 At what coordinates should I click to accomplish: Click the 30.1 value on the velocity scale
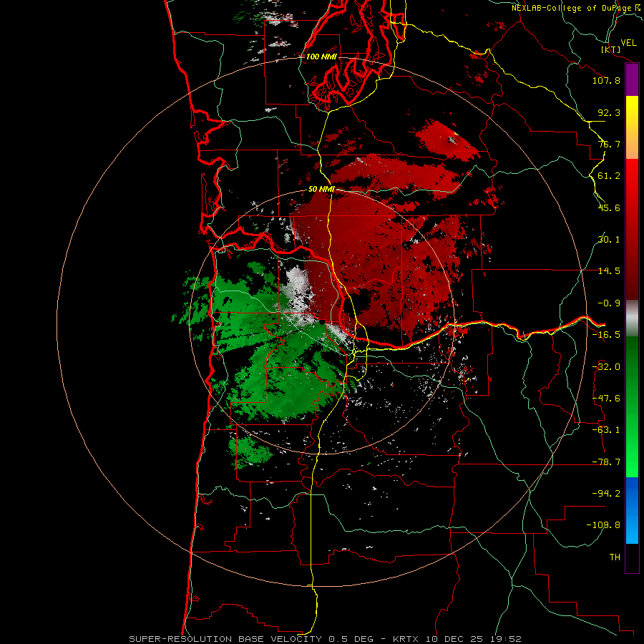click(609, 240)
